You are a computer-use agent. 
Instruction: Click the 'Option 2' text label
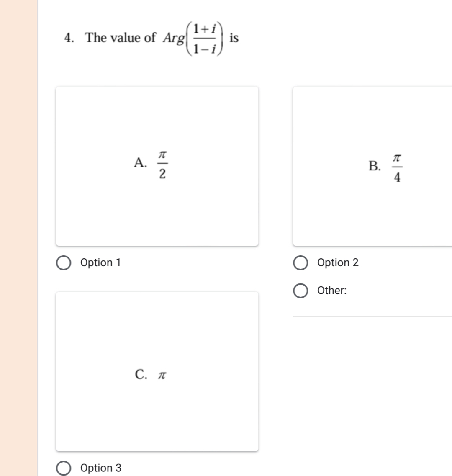point(338,263)
